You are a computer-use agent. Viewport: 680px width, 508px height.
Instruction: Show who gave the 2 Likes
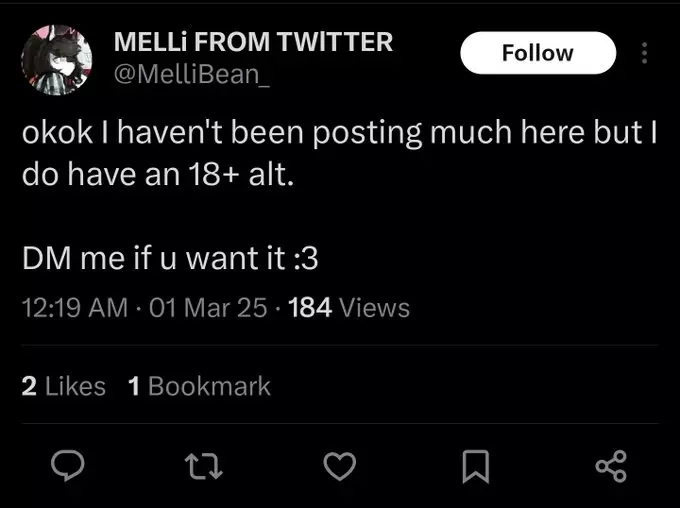[63, 386]
